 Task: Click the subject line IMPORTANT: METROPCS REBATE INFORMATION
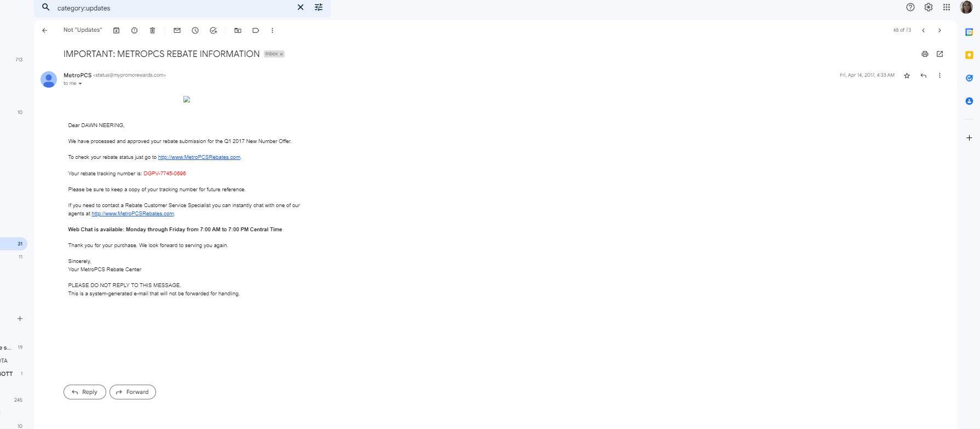click(x=162, y=54)
